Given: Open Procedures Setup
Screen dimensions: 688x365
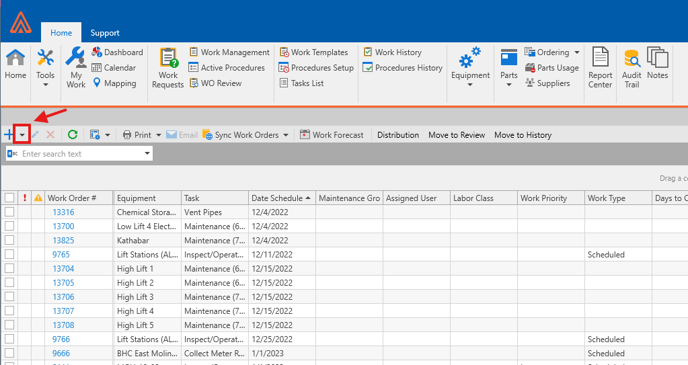Looking at the screenshot, I should pos(316,68).
